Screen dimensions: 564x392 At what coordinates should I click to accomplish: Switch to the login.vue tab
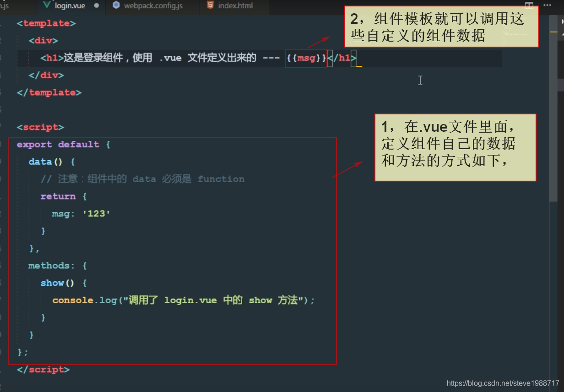pyautogui.click(x=70, y=6)
